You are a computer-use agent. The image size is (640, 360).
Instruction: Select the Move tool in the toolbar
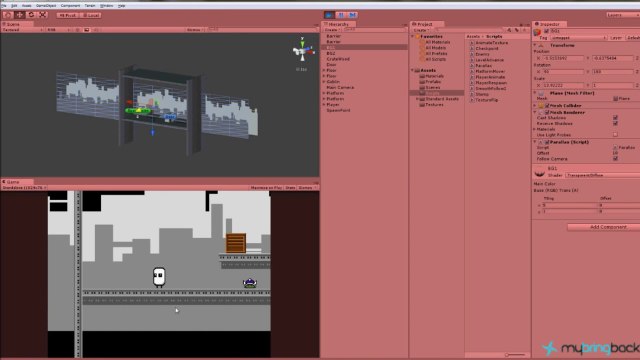tap(19, 15)
